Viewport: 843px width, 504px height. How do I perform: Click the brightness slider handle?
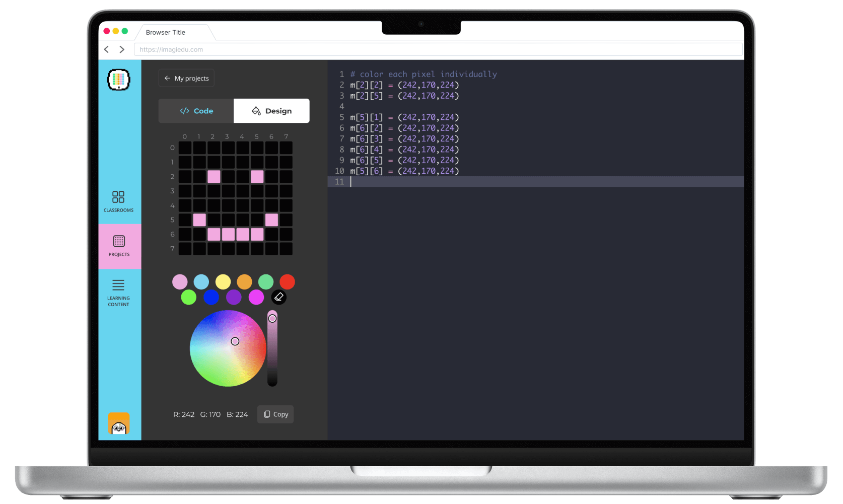(x=272, y=318)
